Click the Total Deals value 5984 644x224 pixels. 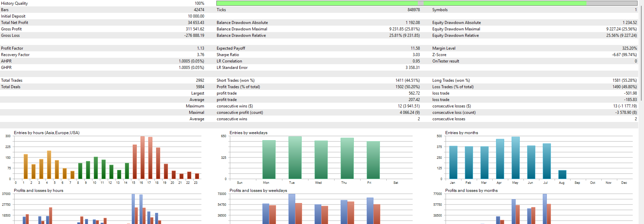coord(200,87)
